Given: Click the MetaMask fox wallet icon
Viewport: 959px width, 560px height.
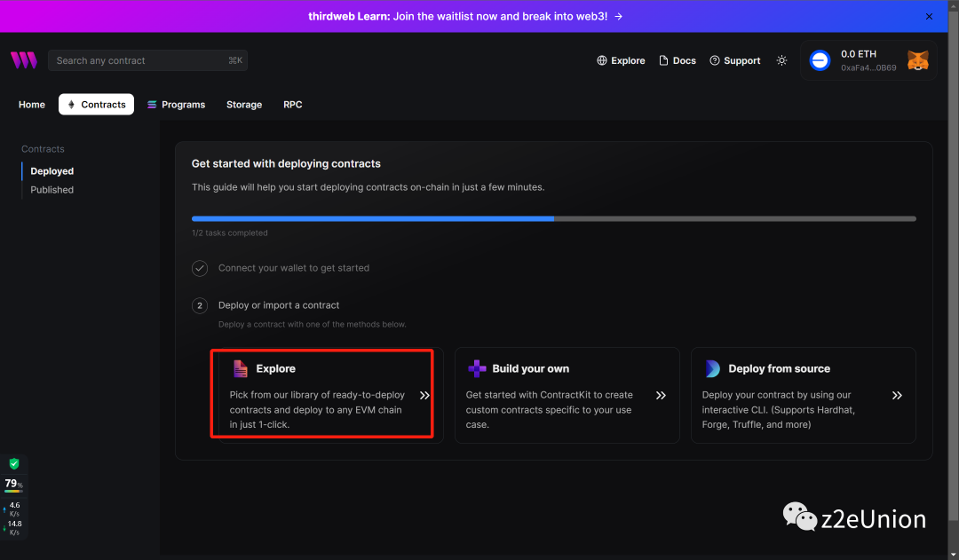Looking at the screenshot, I should click(x=917, y=60).
